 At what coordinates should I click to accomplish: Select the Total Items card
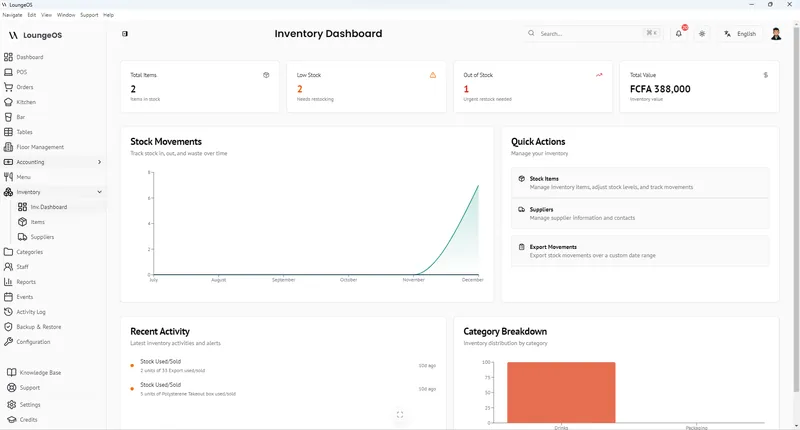point(200,87)
